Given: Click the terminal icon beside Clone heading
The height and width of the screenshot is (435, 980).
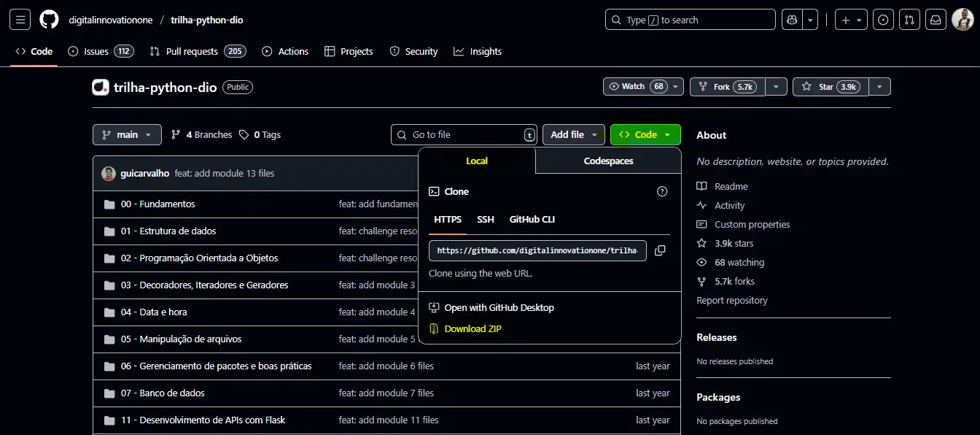Looking at the screenshot, I should [x=434, y=191].
